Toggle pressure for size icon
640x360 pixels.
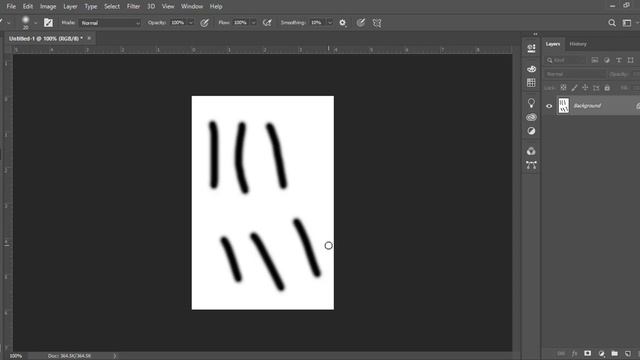coord(360,23)
